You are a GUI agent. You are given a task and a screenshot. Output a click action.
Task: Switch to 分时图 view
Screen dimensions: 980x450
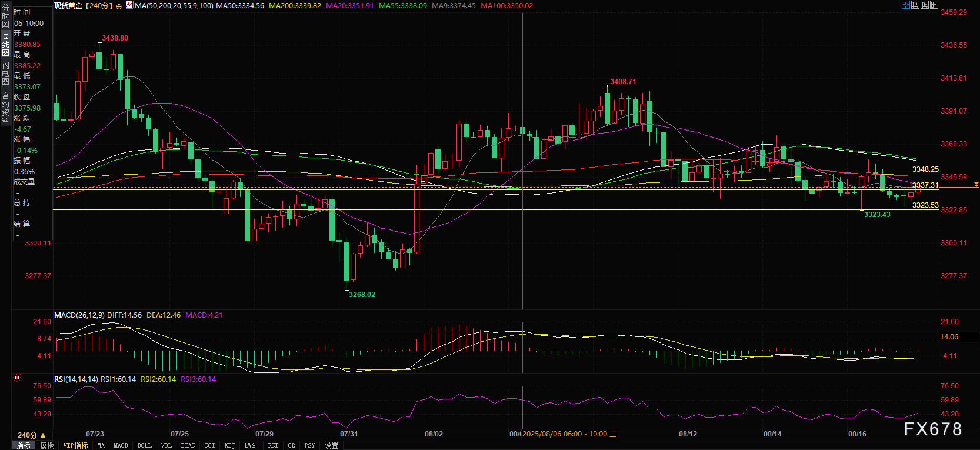tap(5, 16)
